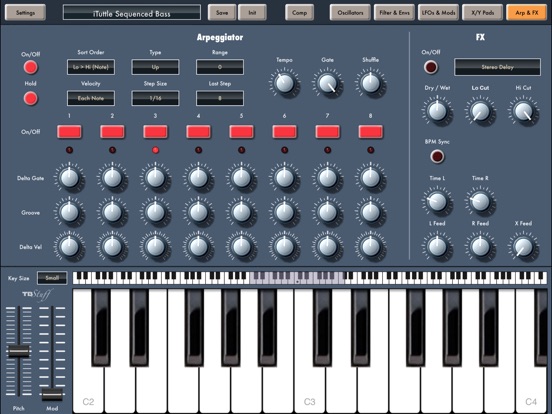Click the Shuffle knob
This screenshot has height=414, width=552.
point(371,83)
